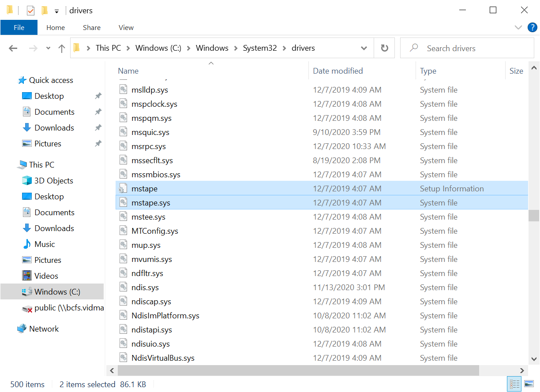Open the Customize Quick Access Toolbar dropdown

click(x=56, y=11)
